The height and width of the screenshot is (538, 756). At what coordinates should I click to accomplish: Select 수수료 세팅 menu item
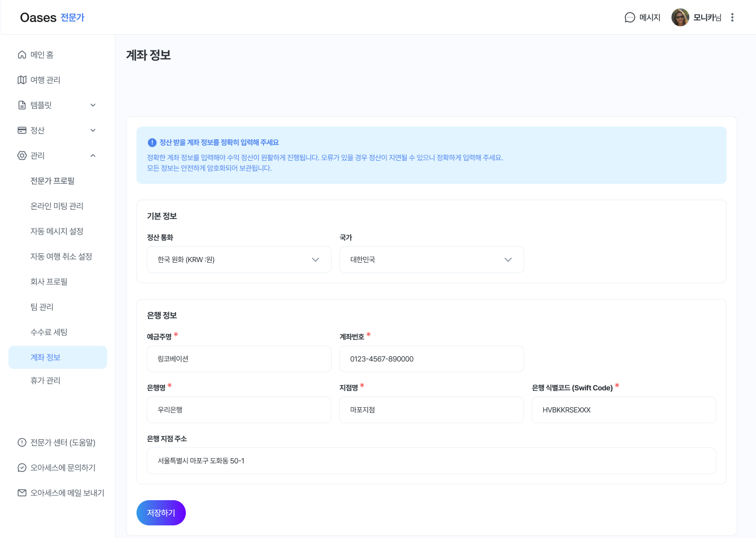pyautogui.click(x=49, y=332)
